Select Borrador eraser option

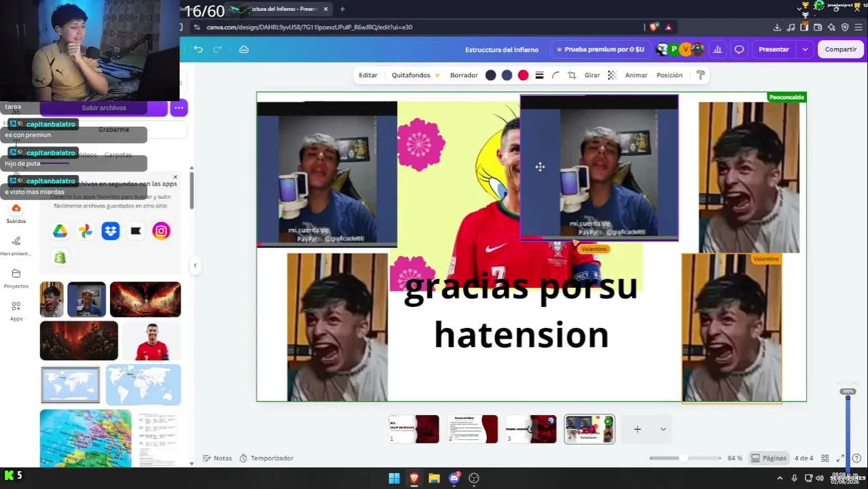click(x=464, y=75)
